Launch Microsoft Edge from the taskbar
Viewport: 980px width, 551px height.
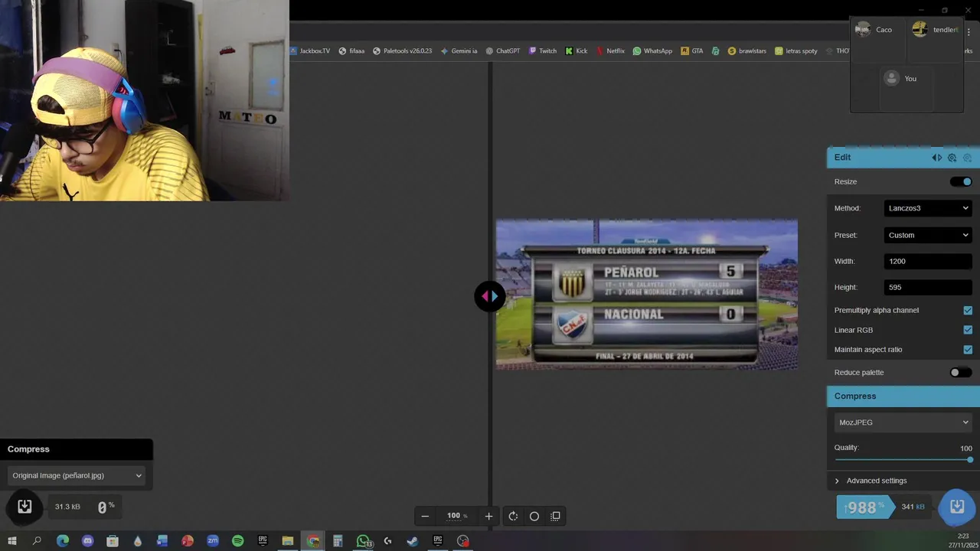pos(63,541)
